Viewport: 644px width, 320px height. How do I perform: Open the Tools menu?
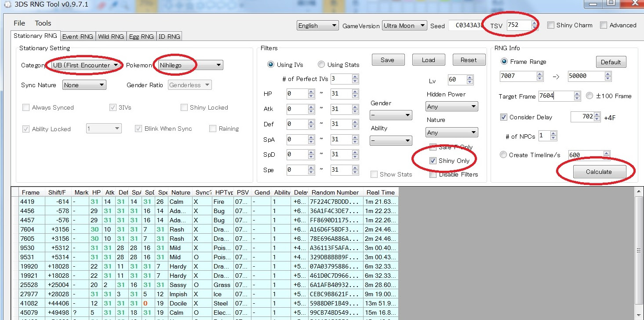(43, 23)
